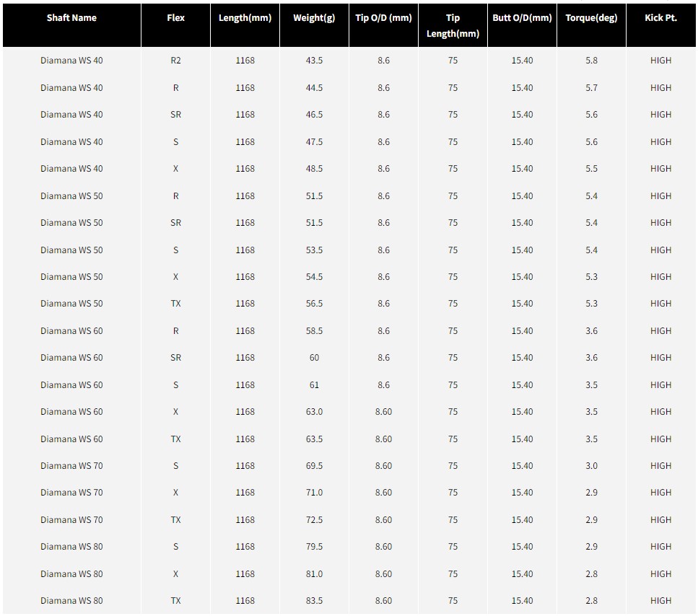This screenshot has width=698, height=616.
Task: Select the TX flex in the 72.5 weight row
Action: click(x=176, y=520)
